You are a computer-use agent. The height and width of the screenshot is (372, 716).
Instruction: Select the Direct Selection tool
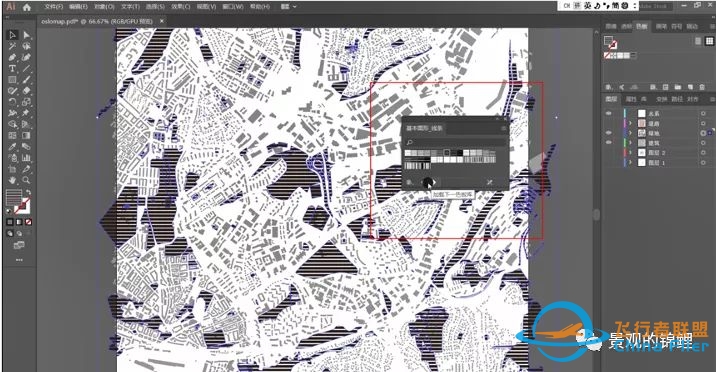point(26,35)
